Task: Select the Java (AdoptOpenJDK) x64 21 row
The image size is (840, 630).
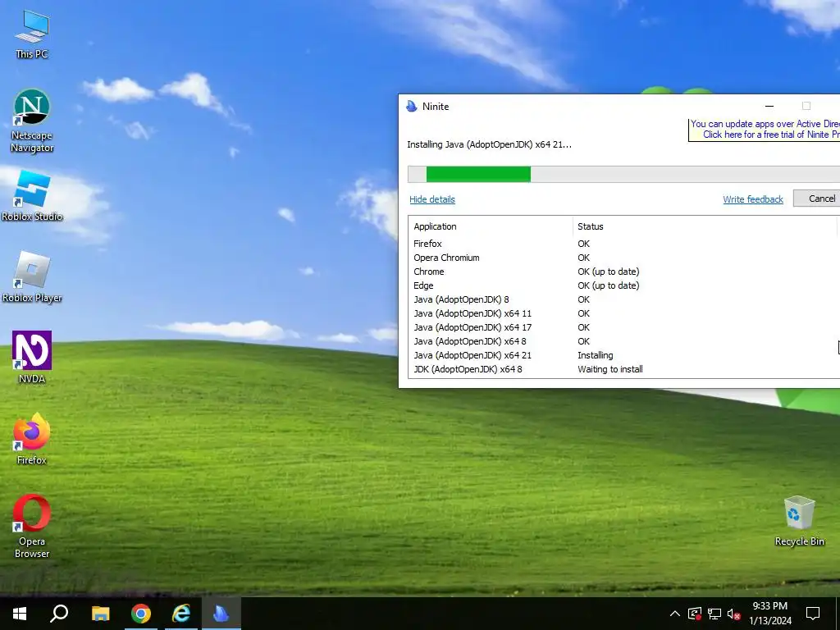Action: [623, 355]
